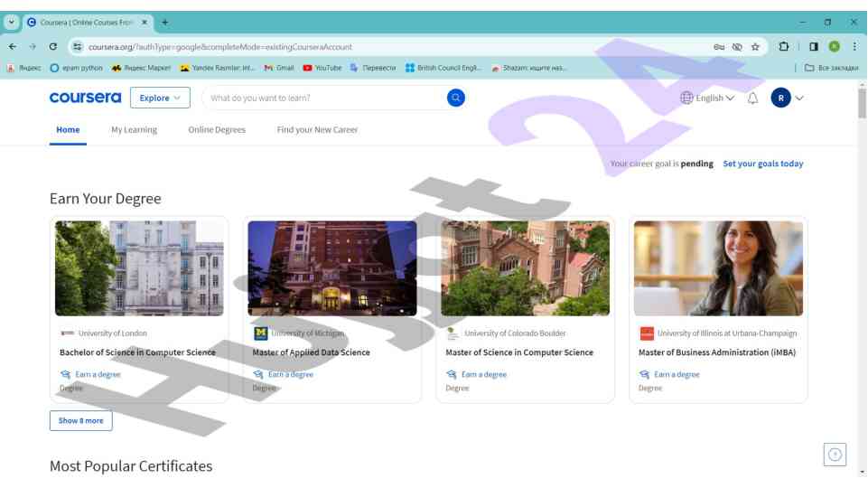This screenshot has width=868, height=488.
Task: Click the blue search magnifier button
Action: [456, 98]
